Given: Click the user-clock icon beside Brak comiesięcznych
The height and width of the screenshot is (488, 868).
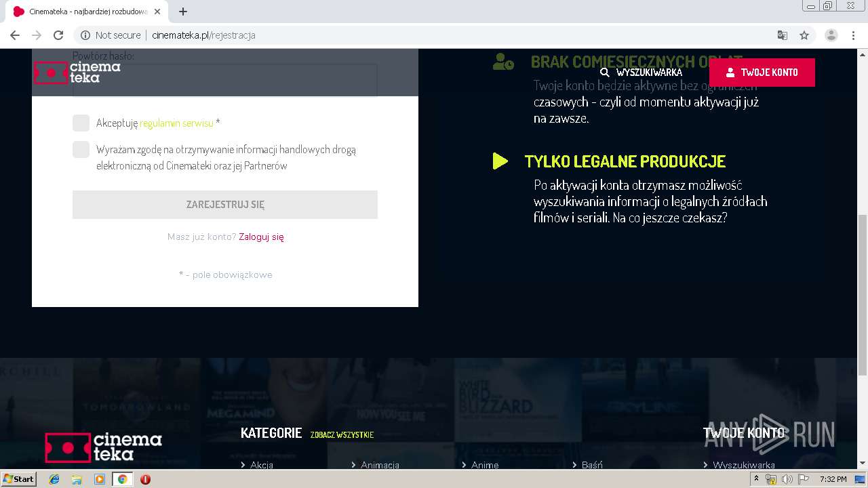Looking at the screenshot, I should [x=503, y=62].
